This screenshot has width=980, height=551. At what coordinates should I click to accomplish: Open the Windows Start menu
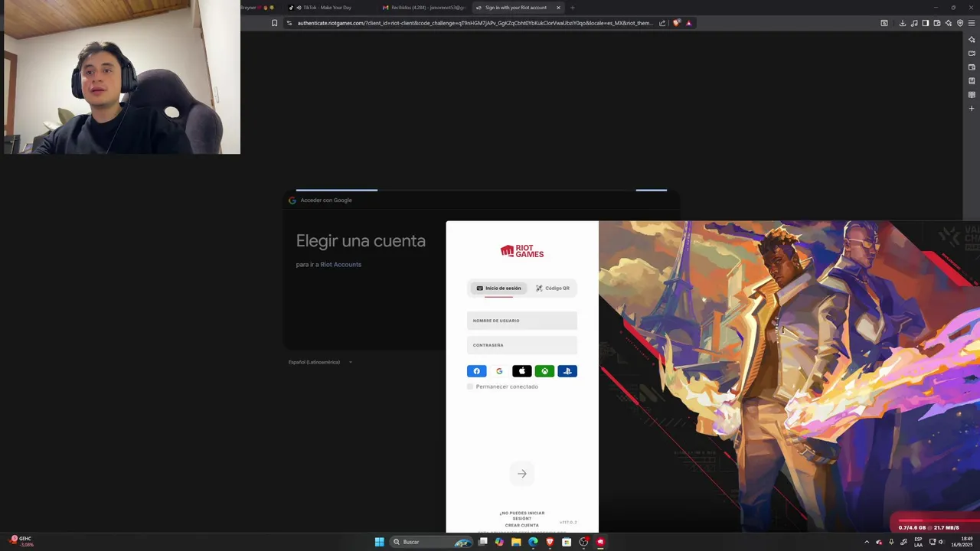[x=379, y=542]
